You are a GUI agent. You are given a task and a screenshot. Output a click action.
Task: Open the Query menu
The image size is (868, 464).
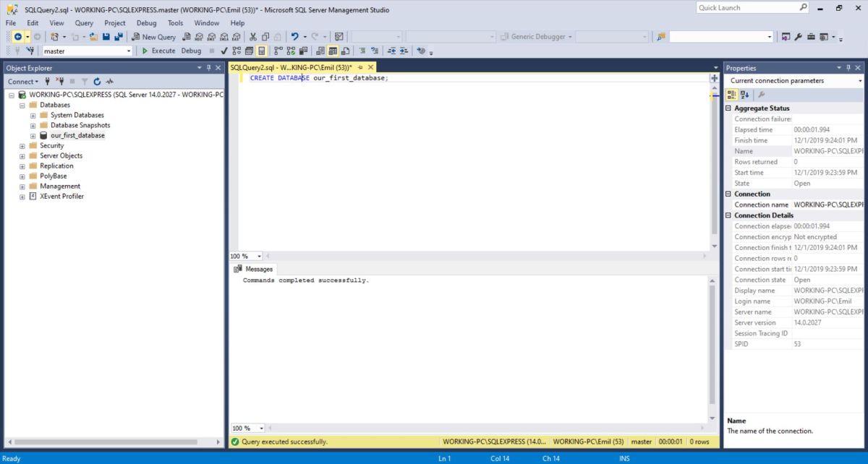[84, 22]
